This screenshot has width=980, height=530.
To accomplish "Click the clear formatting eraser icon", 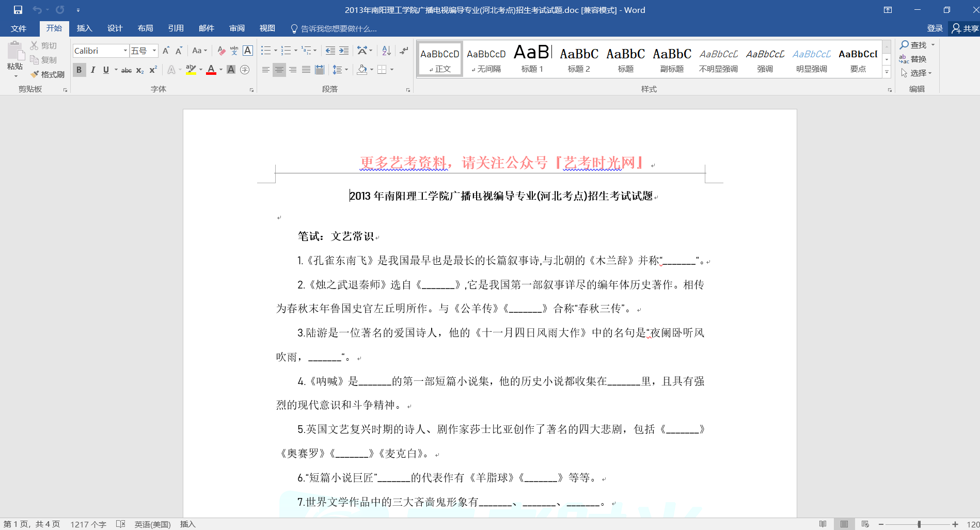I will [x=221, y=51].
